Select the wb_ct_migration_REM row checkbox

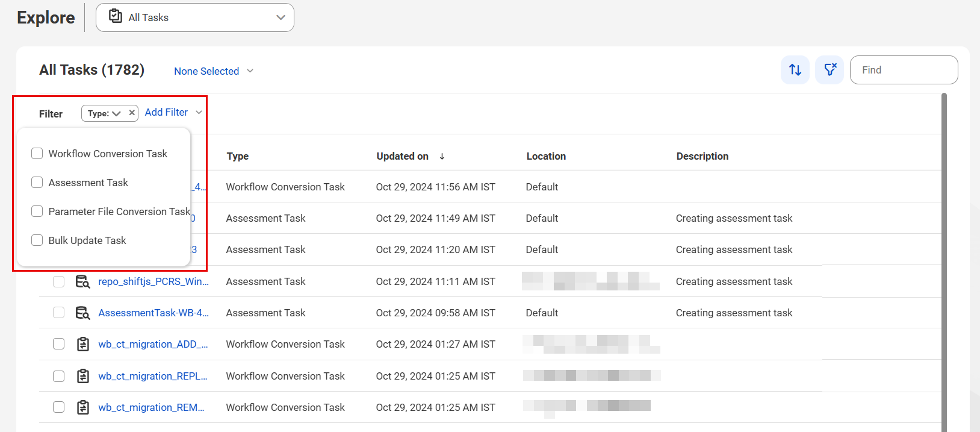pos(58,407)
